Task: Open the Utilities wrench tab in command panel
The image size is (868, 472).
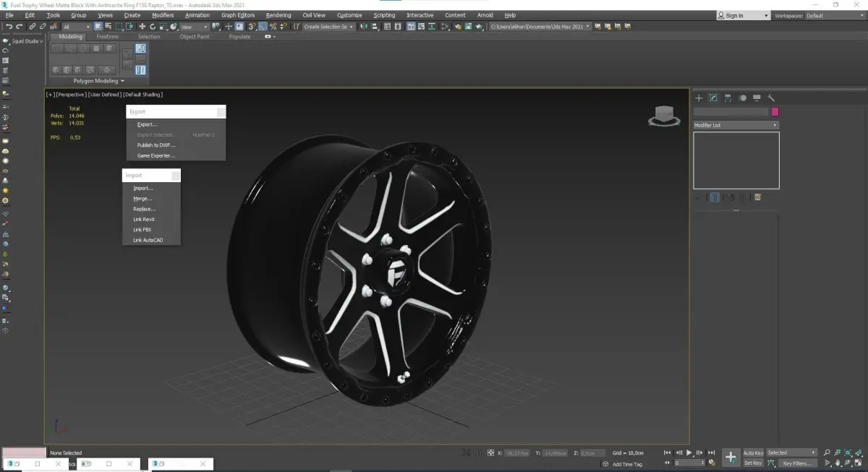Action: pos(771,98)
